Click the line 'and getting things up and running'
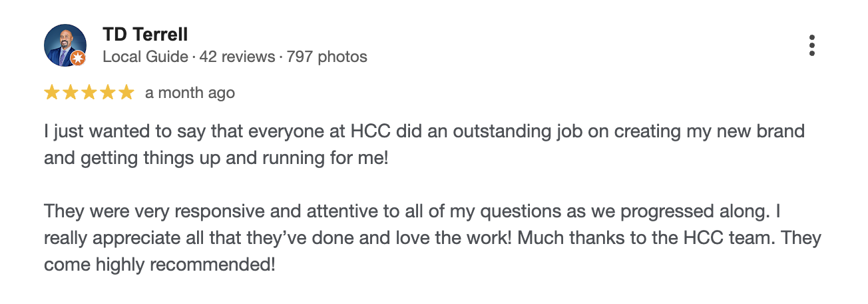The height and width of the screenshot is (304, 868). click(216, 158)
